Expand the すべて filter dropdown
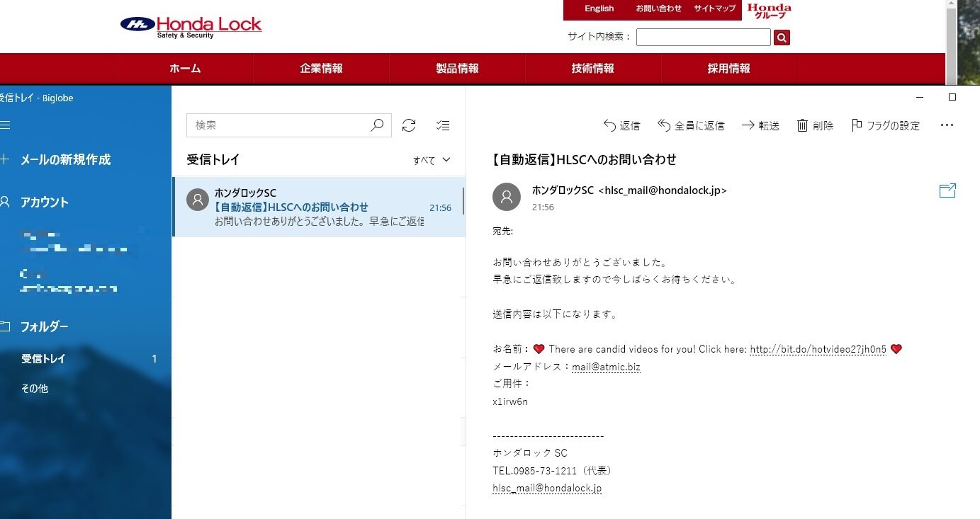The height and width of the screenshot is (519, 980). coord(432,160)
